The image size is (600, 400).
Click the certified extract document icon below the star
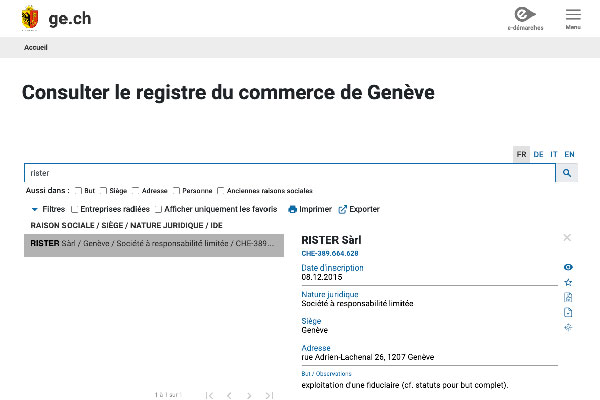coord(568,297)
